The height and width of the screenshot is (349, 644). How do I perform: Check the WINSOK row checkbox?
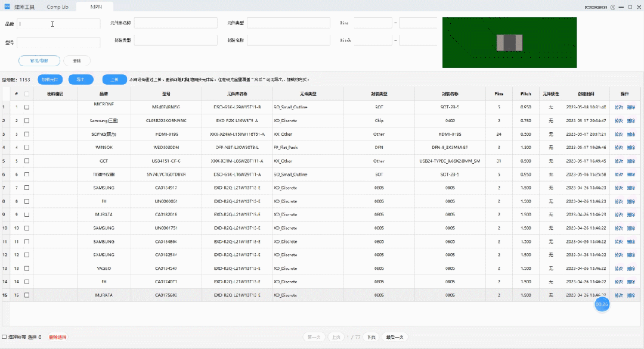point(27,147)
